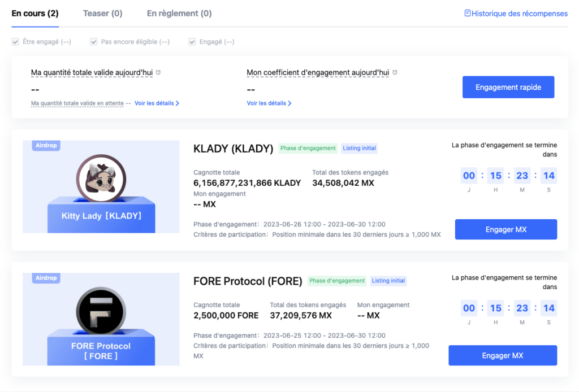Click the Airdrop badge on the FORE card
The height and width of the screenshot is (392, 579).
tap(46, 278)
